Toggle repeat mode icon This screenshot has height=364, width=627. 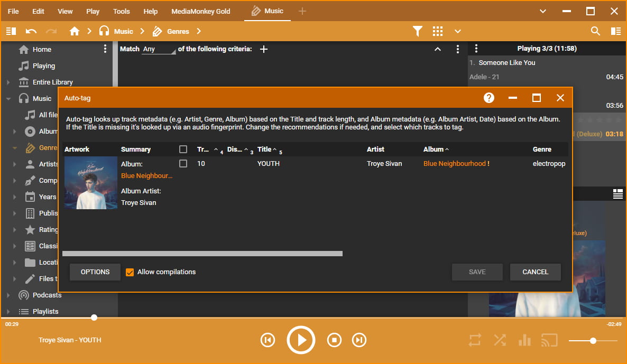click(475, 340)
